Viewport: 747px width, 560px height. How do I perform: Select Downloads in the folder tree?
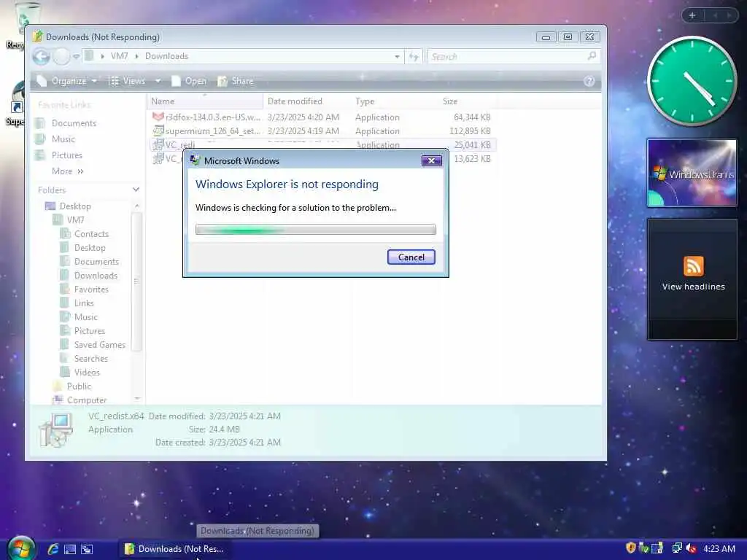[88, 275]
